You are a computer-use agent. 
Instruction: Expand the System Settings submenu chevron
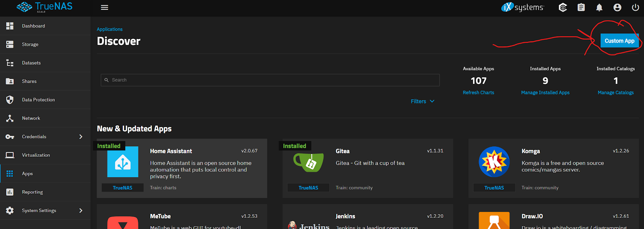pyautogui.click(x=81, y=211)
